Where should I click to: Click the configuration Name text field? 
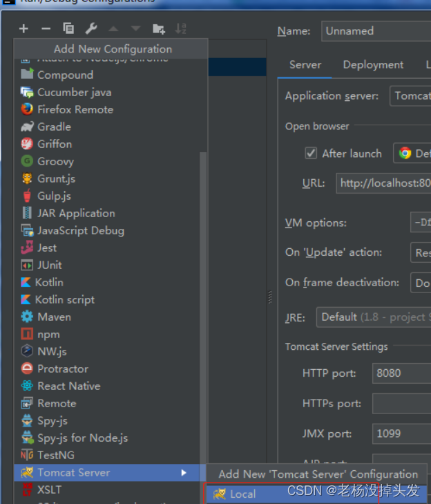click(x=376, y=31)
